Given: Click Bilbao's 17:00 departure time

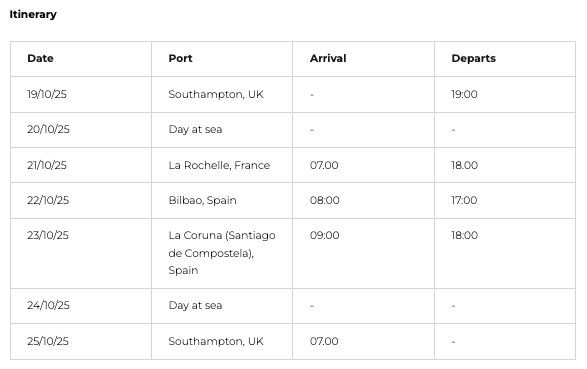Looking at the screenshot, I should pyautogui.click(x=464, y=200).
